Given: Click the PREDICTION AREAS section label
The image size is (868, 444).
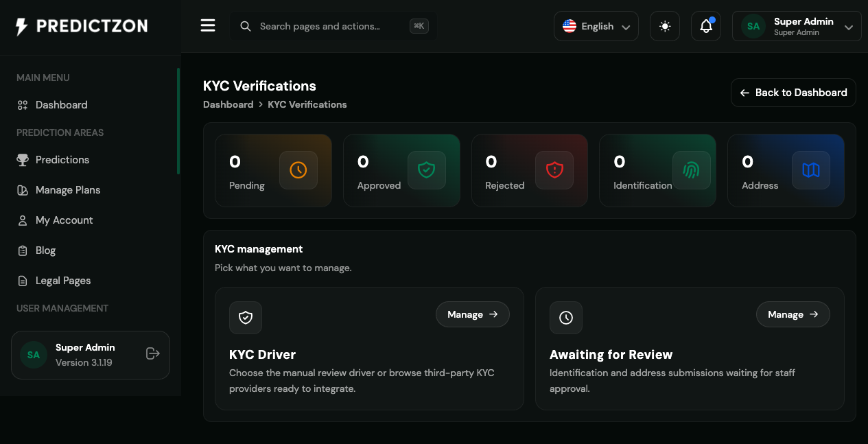Looking at the screenshot, I should coord(60,132).
